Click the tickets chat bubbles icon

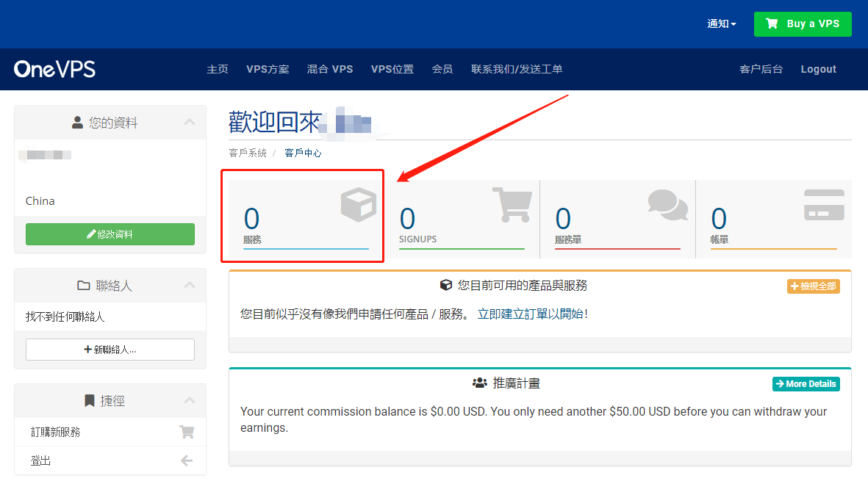[x=667, y=204]
